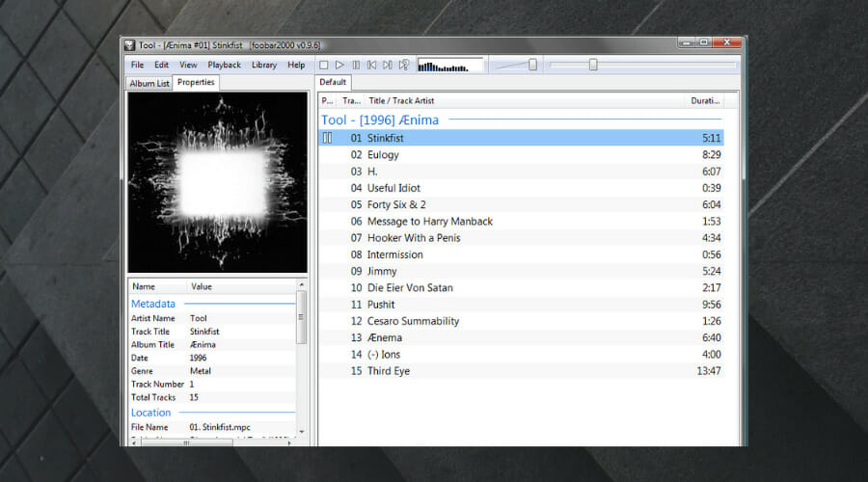Select track 14 (-) Ions
The image size is (868, 482).
pyautogui.click(x=522, y=354)
